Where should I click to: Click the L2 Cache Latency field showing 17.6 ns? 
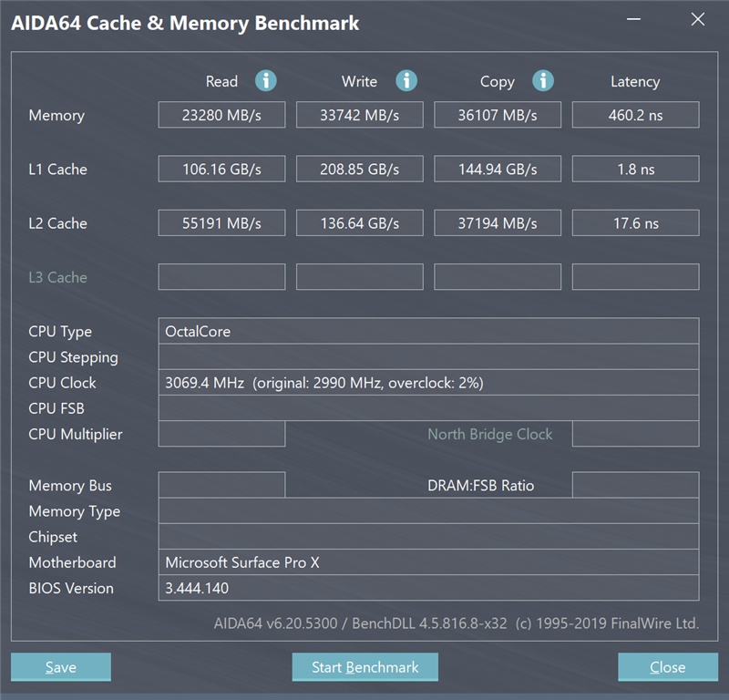(635, 222)
